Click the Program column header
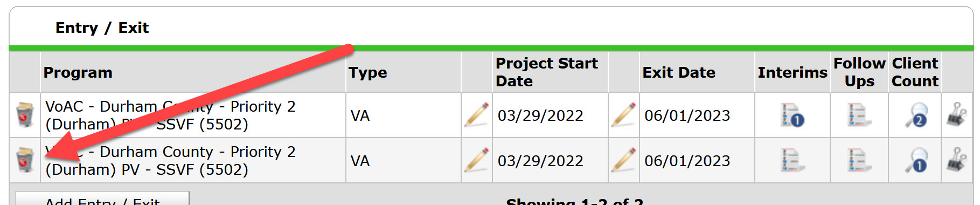Screen dimensions: 980x205 [x=78, y=72]
